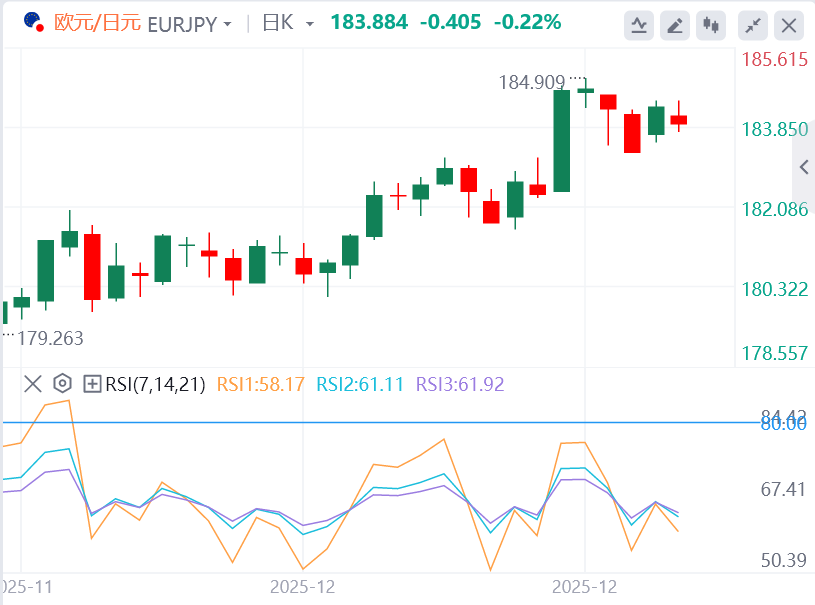This screenshot has width=815, height=605.
Task: Close the chart with the top X
Action: pos(790,24)
